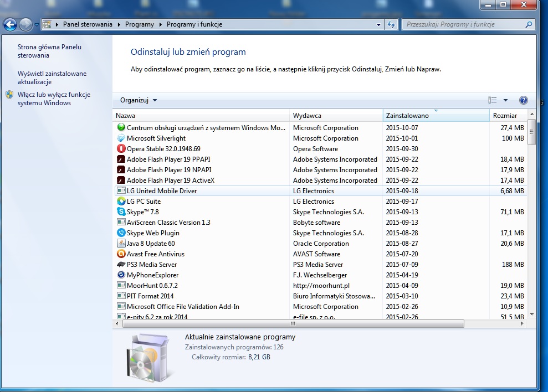This screenshot has width=548, height=392.
Task: Expand the arrow after Programy breadcrumb
Action: [161, 24]
